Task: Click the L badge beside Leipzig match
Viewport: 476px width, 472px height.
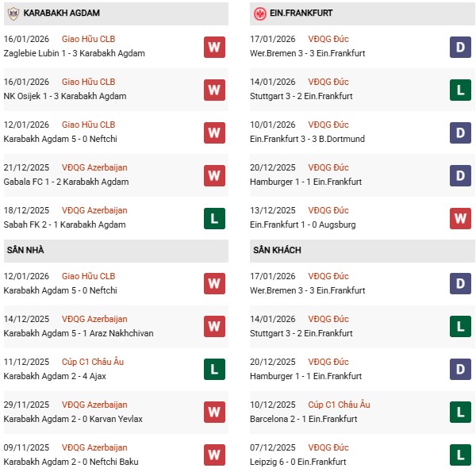Action: (x=459, y=455)
